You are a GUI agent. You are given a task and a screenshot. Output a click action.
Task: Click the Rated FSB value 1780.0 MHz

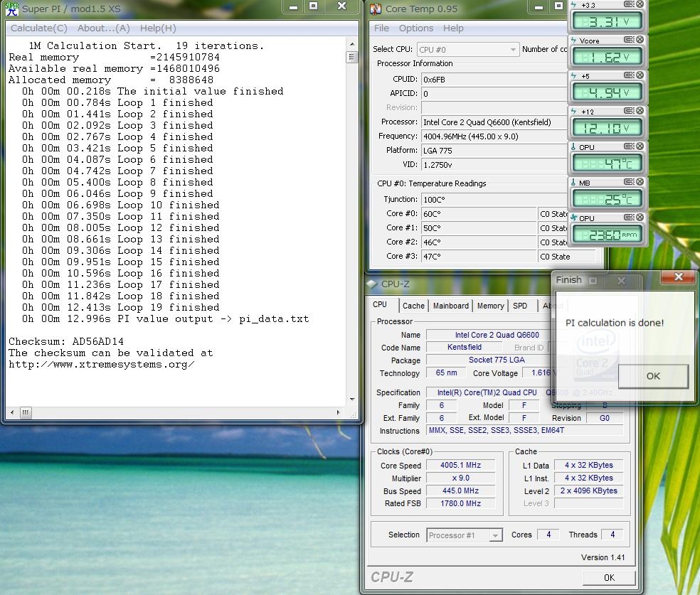click(461, 503)
